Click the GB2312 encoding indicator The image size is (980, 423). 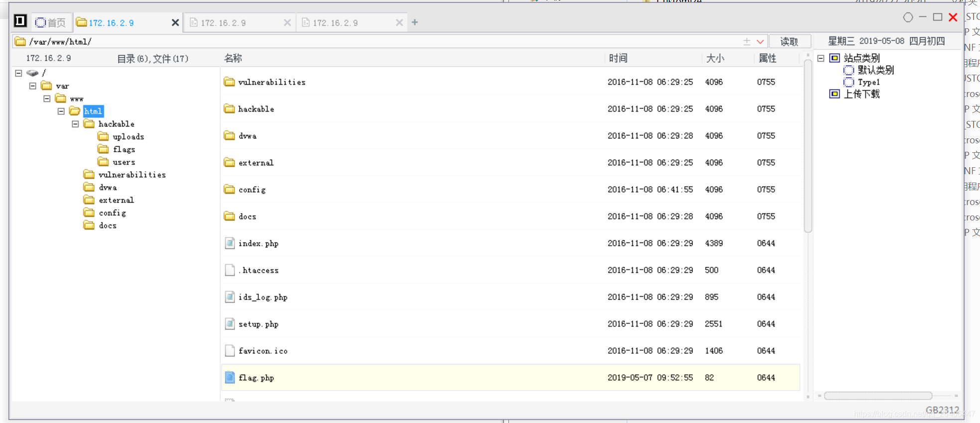coord(942,410)
